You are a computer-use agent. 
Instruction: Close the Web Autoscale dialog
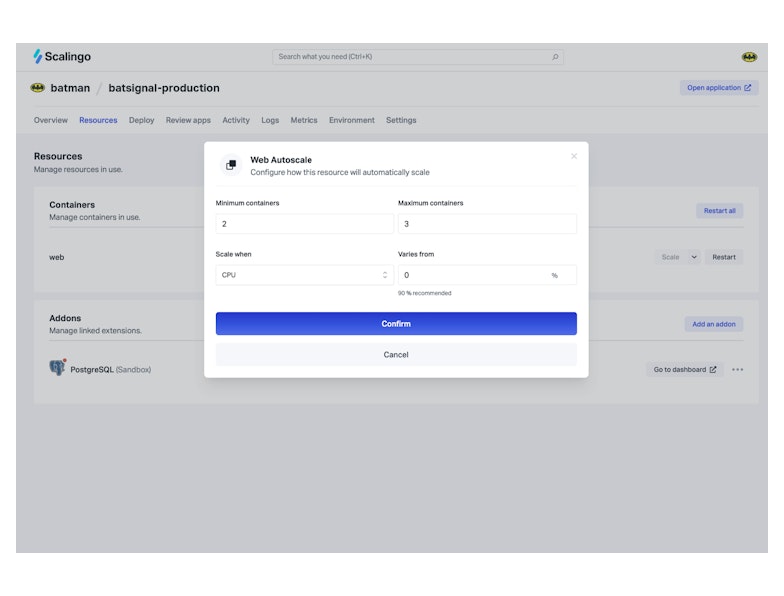574,156
